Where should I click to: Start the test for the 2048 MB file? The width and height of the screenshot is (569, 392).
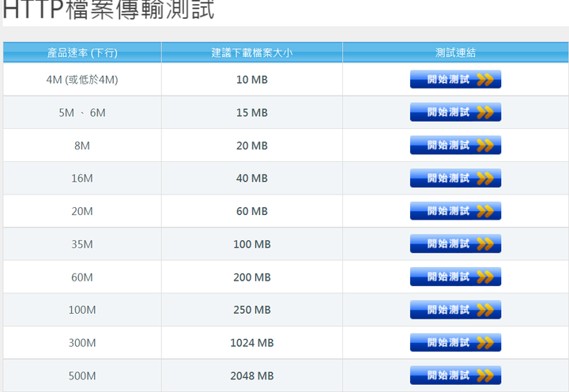click(x=455, y=375)
